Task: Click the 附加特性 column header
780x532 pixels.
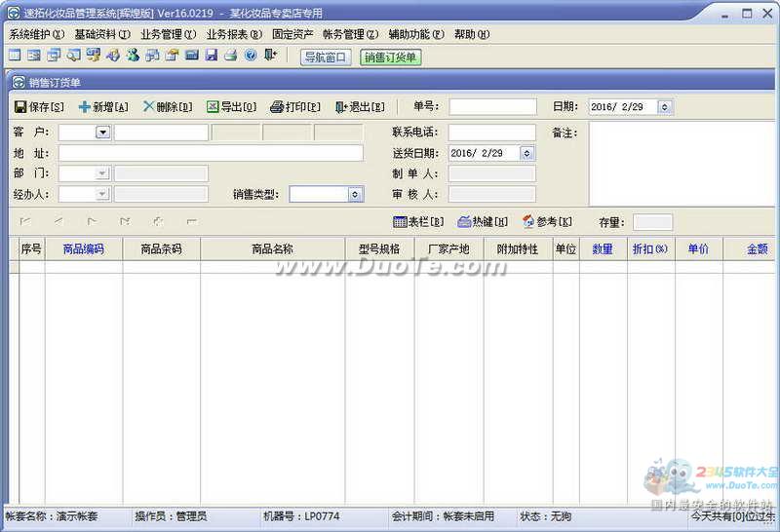Action: 518,249
